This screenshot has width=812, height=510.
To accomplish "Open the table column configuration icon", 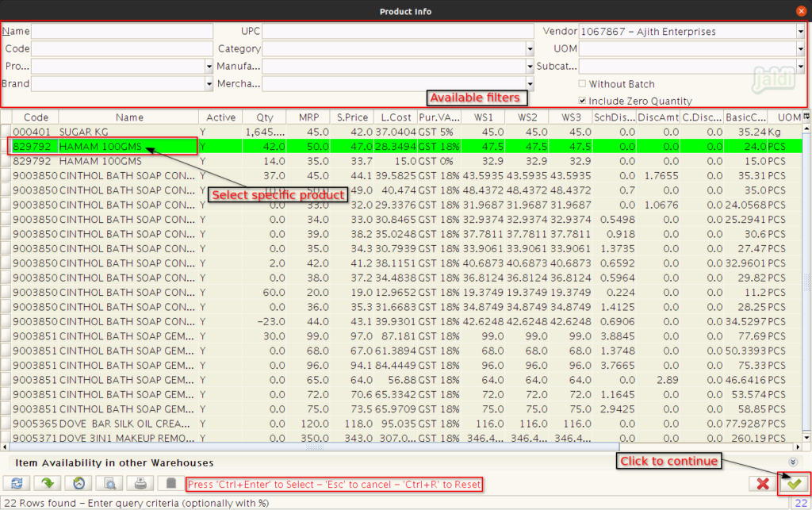I will coord(806,117).
